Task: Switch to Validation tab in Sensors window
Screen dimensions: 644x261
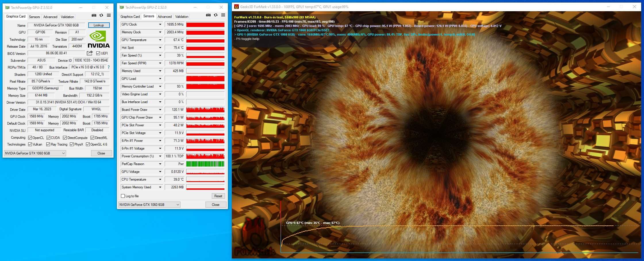Action: (x=182, y=17)
